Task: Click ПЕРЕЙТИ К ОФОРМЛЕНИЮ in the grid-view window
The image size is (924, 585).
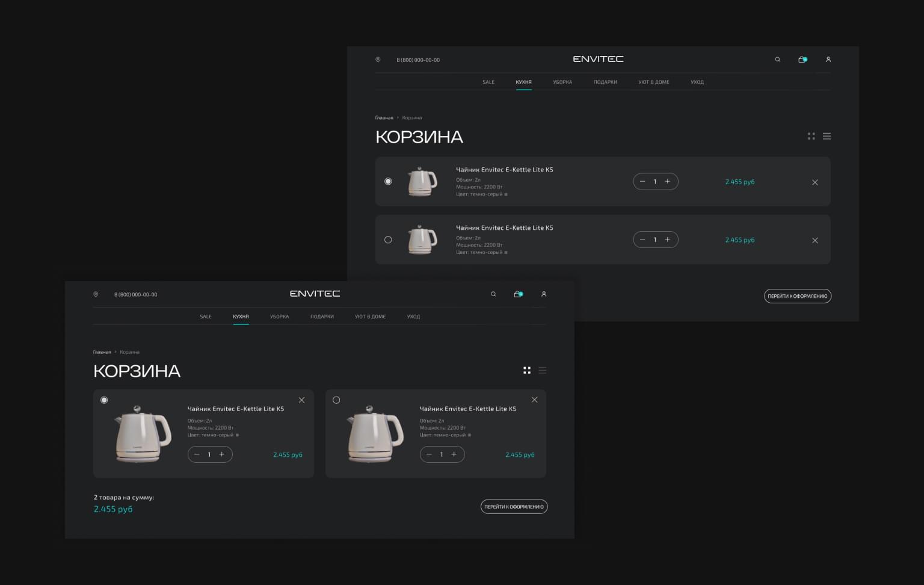Action: [514, 507]
